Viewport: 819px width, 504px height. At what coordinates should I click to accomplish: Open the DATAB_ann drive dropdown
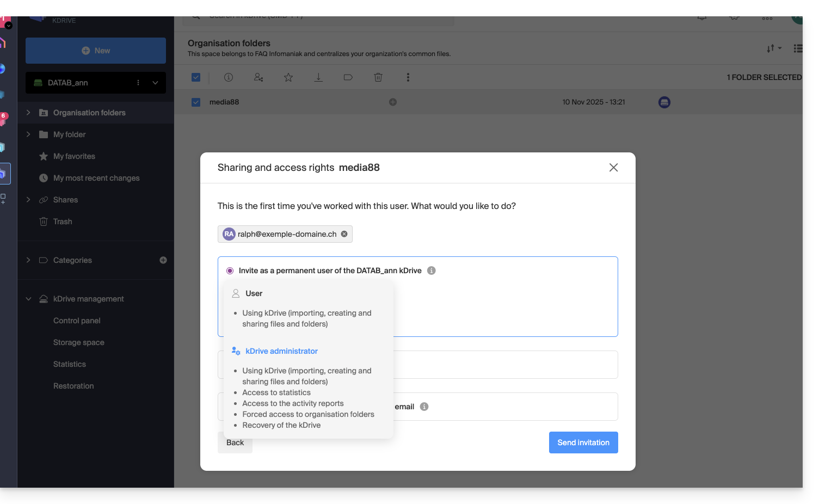click(x=155, y=83)
